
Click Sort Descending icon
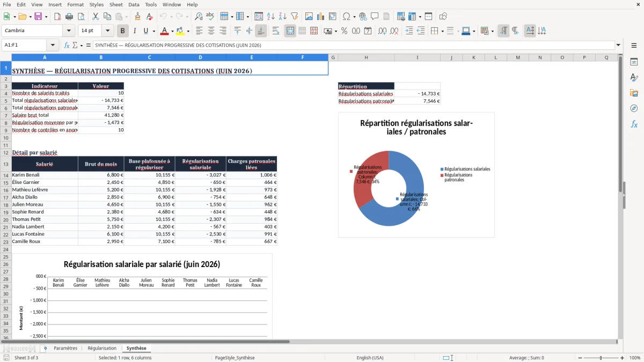click(x=282, y=17)
